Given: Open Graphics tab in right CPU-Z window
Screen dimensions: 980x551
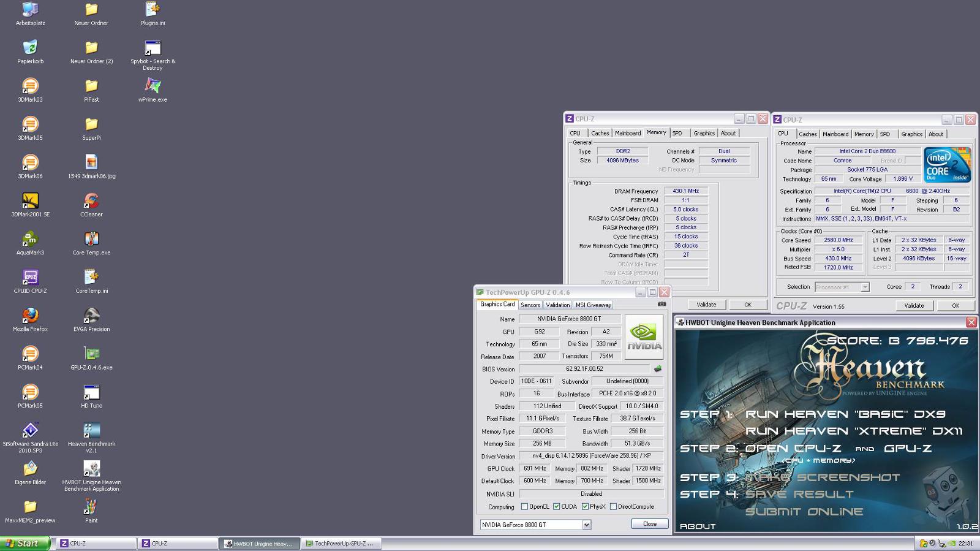Looking at the screenshot, I should [x=911, y=134].
